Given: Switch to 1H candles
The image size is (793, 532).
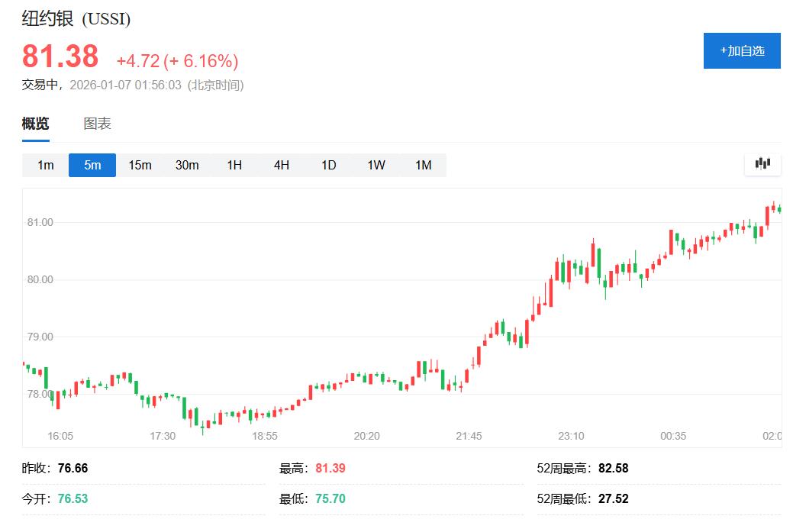Looking at the screenshot, I should tap(234, 164).
